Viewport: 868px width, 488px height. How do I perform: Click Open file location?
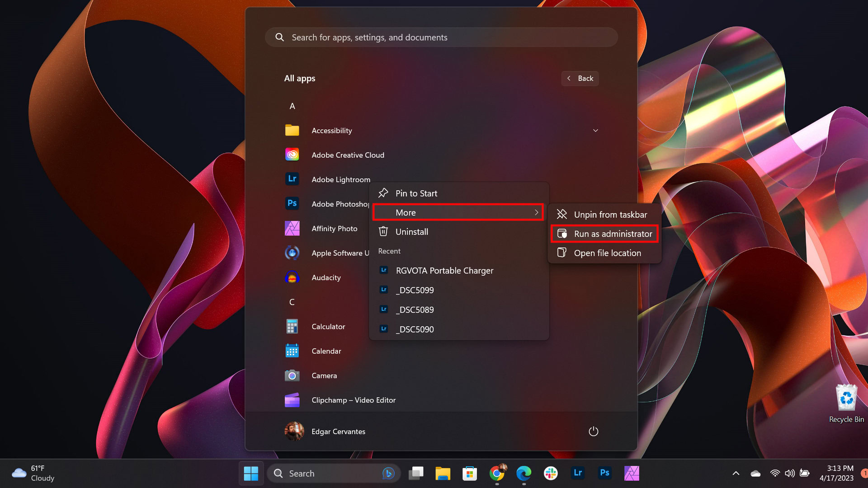[x=607, y=253]
